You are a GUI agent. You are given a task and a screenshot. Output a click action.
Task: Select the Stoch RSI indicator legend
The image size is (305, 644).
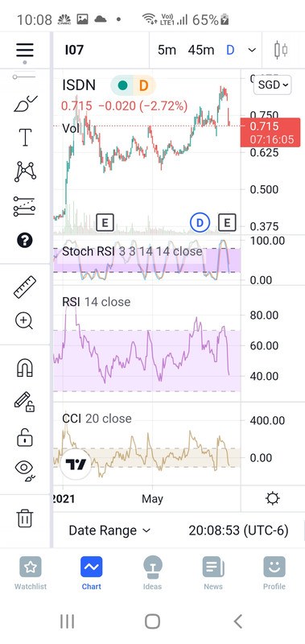click(x=132, y=251)
